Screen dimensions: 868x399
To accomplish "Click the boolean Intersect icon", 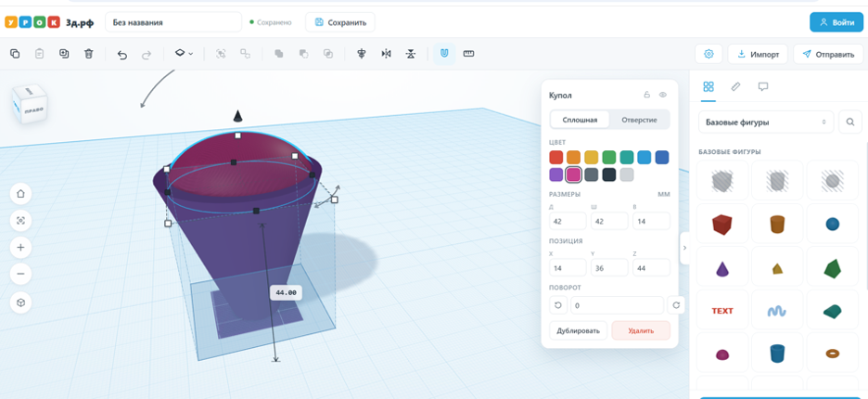I will click(x=327, y=54).
